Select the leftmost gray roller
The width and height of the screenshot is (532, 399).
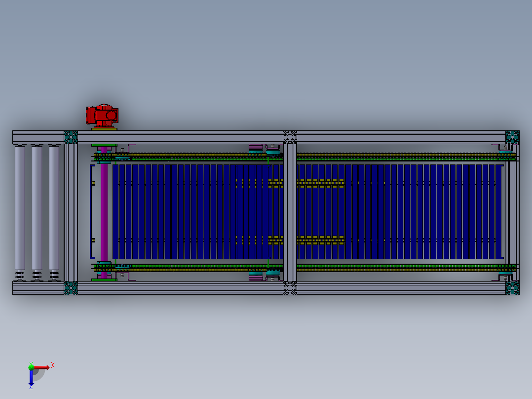20,212
